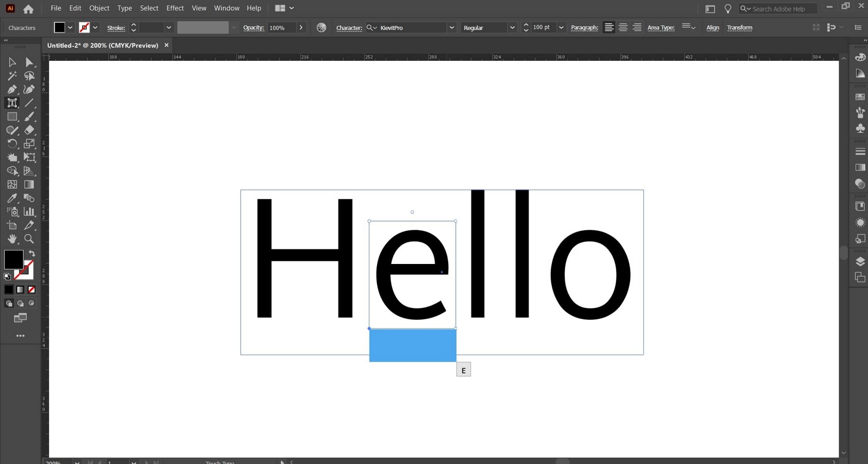Select the Curvature tool

pyautogui.click(x=29, y=89)
